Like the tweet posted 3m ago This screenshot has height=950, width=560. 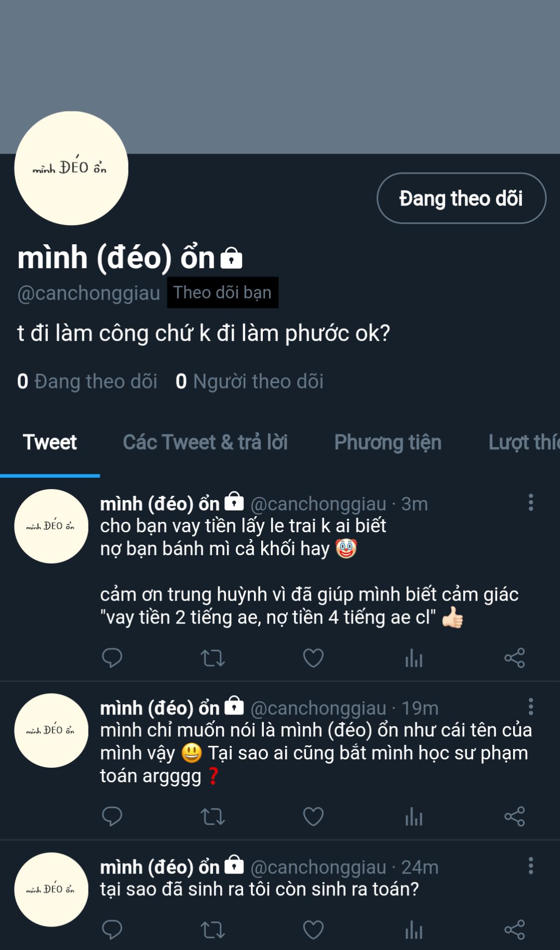pyautogui.click(x=313, y=658)
